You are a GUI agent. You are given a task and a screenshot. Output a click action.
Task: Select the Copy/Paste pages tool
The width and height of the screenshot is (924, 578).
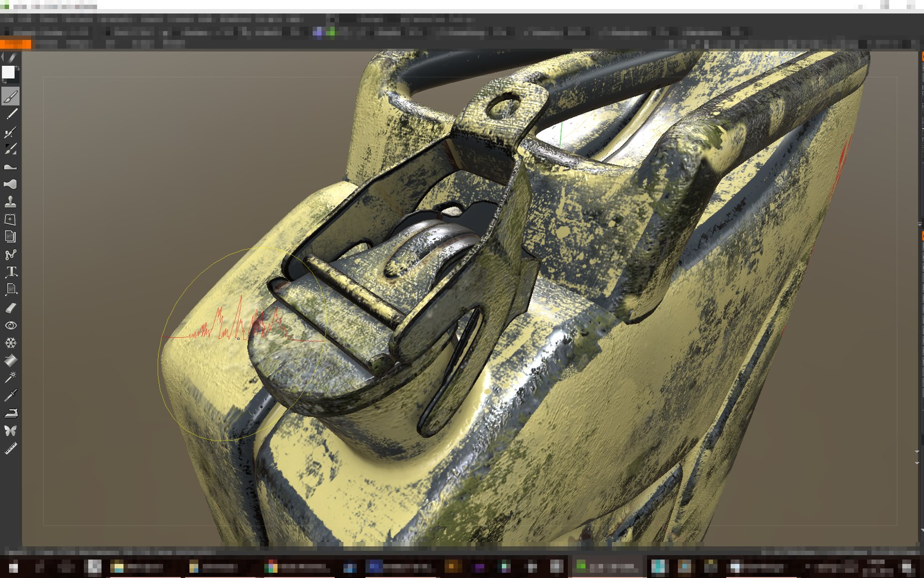[x=11, y=237]
